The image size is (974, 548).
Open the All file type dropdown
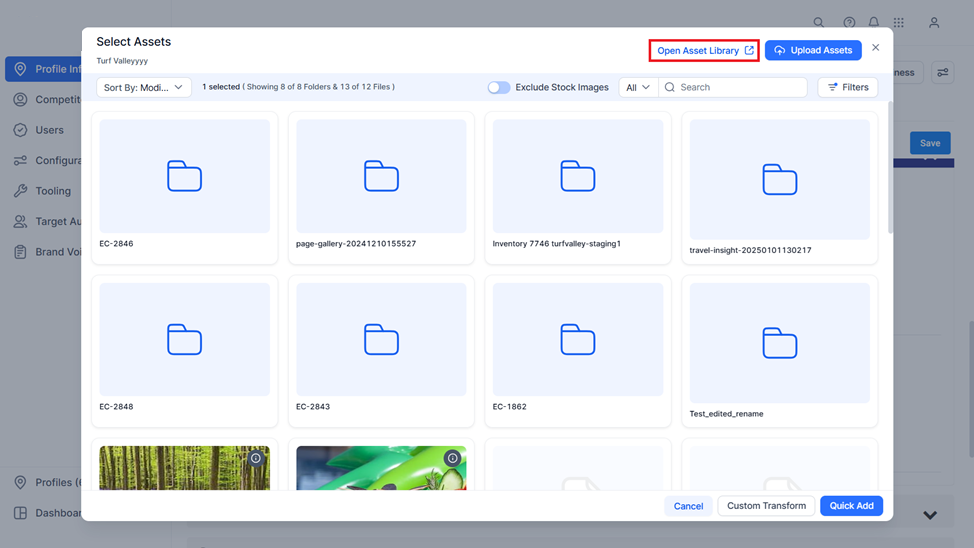pyautogui.click(x=638, y=88)
